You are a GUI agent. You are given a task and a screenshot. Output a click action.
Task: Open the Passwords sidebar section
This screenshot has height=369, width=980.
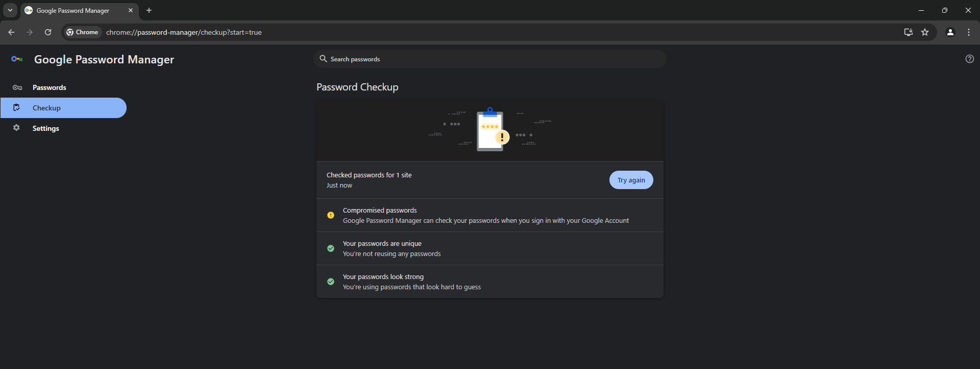point(49,87)
